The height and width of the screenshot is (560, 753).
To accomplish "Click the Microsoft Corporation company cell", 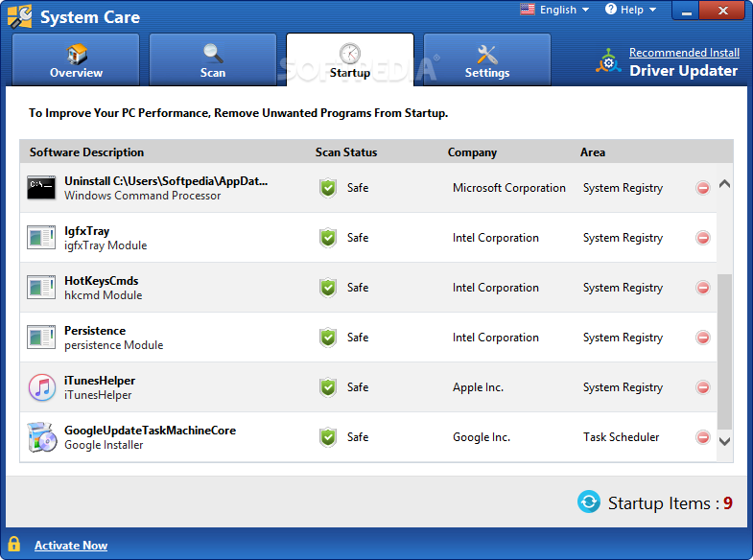I will [509, 188].
